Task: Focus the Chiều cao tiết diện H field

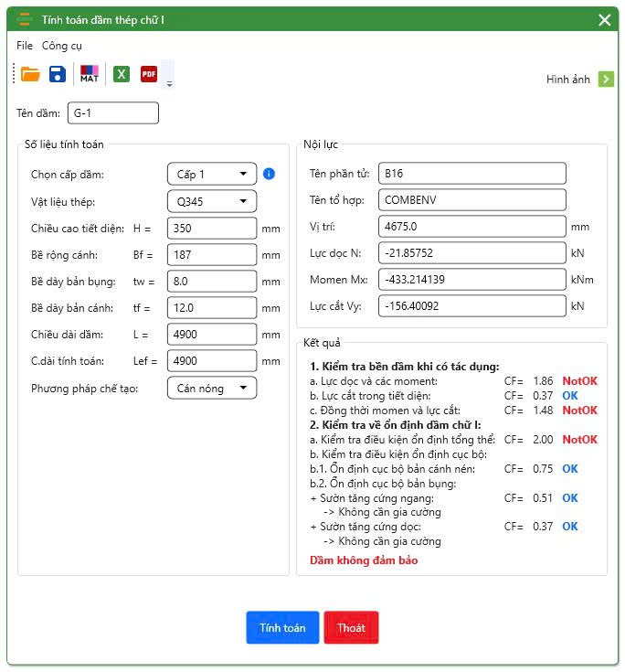Action: coord(212,229)
